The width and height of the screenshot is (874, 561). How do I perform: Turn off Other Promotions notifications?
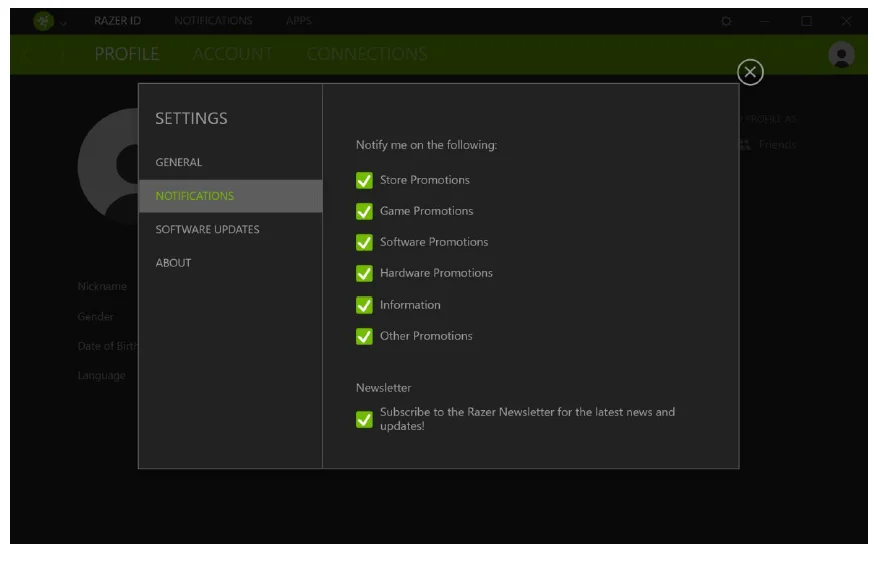(x=364, y=336)
